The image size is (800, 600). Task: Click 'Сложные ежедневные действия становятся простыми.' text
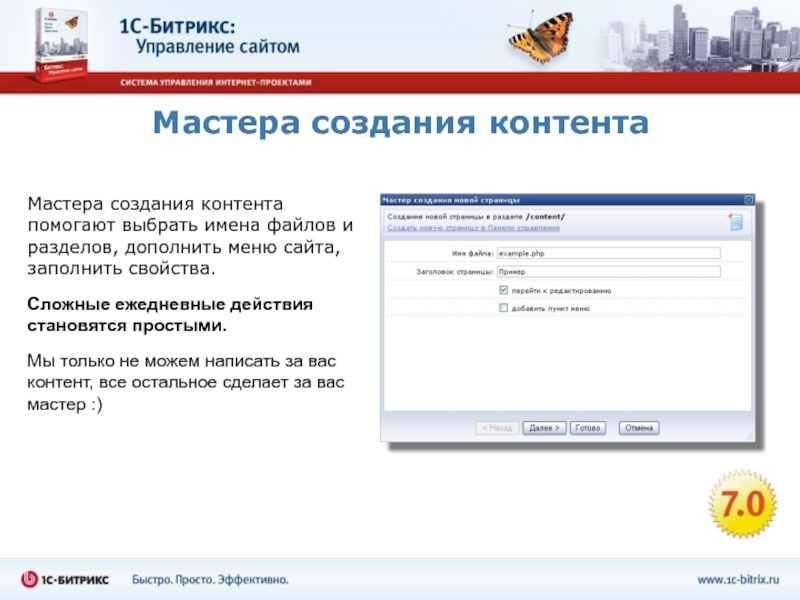click(x=170, y=314)
